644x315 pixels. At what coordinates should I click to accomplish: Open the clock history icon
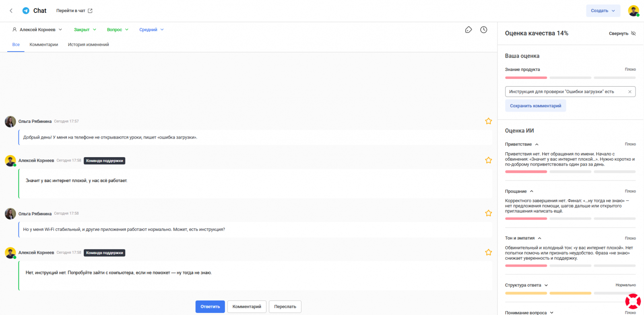tap(484, 30)
